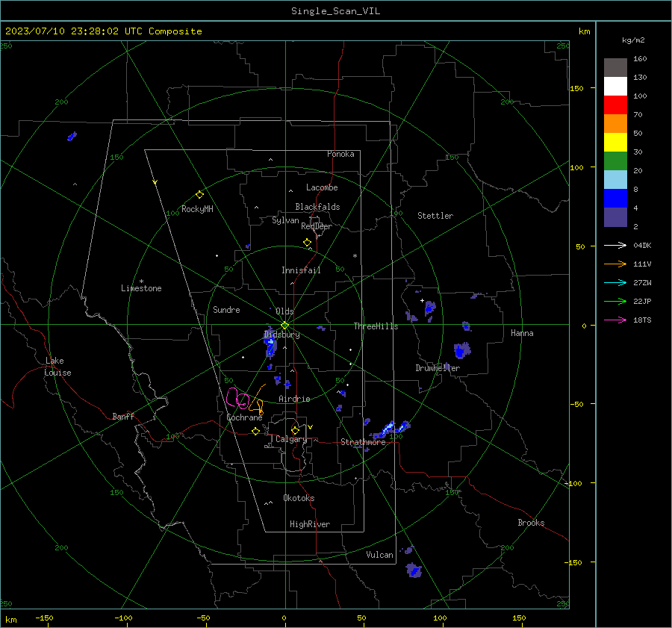Click the Strathmore town label
Image resolution: width=672 pixels, height=628 pixels.
(363, 442)
